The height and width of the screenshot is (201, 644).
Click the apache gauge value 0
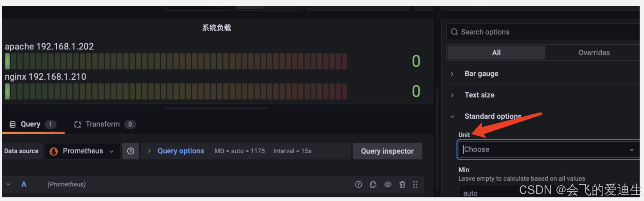[x=416, y=61]
